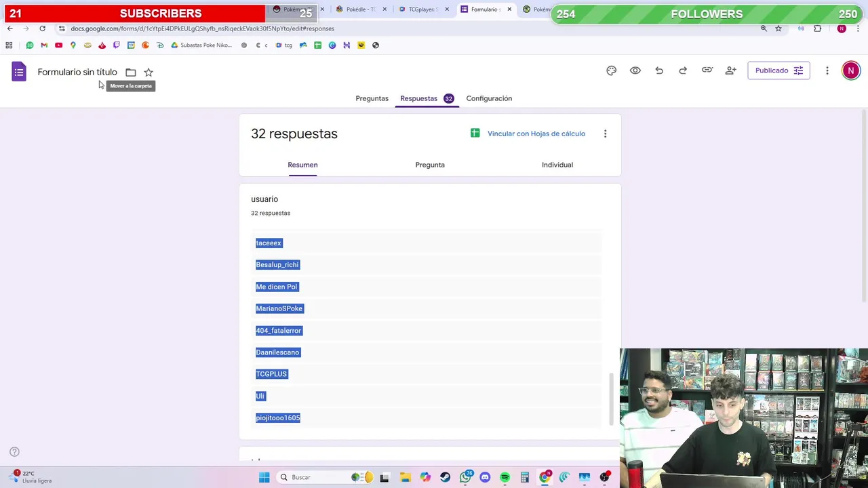868x488 pixels.
Task: Bookmark this page with the address-bar star
Action: click(x=778, y=28)
